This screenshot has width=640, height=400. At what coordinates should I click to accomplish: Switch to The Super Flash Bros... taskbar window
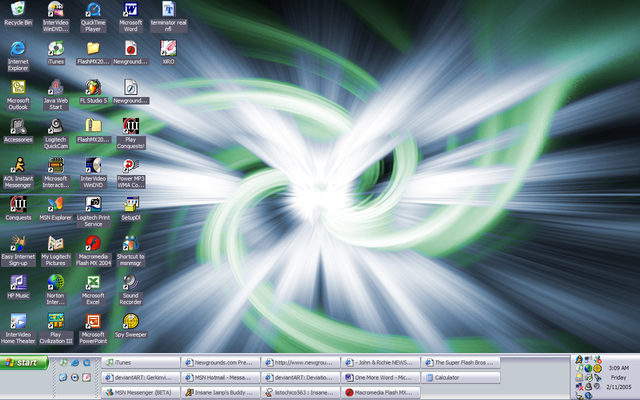pyautogui.click(x=460, y=362)
